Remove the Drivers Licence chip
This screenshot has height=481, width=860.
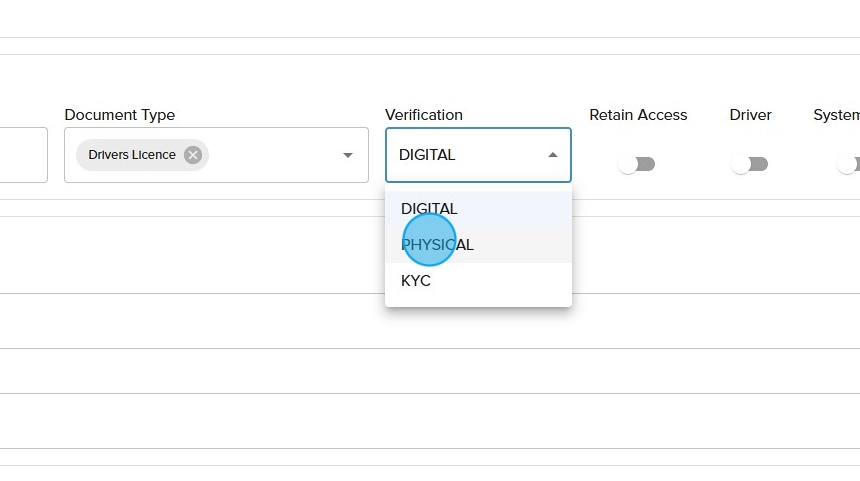pyautogui.click(x=193, y=155)
